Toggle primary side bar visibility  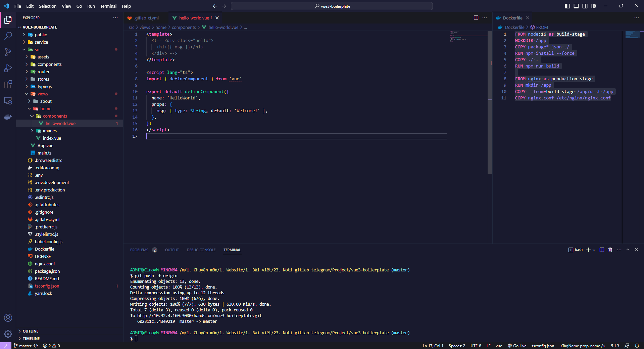[567, 6]
